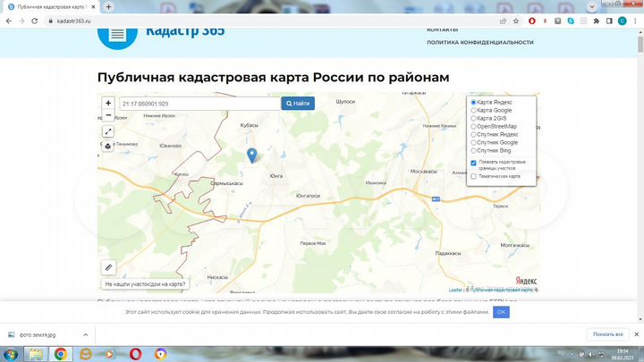Image resolution: width=644 pixels, height=362 pixels.
Task: Open the Chrome extensions puzzle icon
Action: coord(597,21)
